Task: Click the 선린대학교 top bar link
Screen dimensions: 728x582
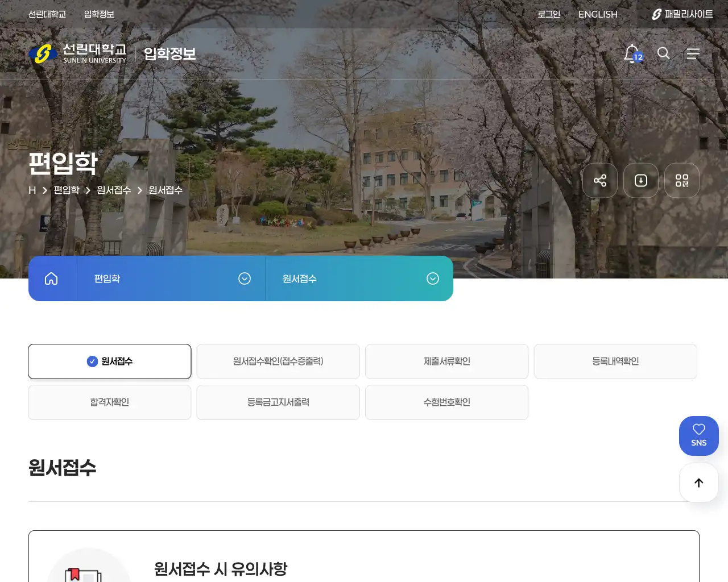Action: pyautogui.click(x=47, y=14)
